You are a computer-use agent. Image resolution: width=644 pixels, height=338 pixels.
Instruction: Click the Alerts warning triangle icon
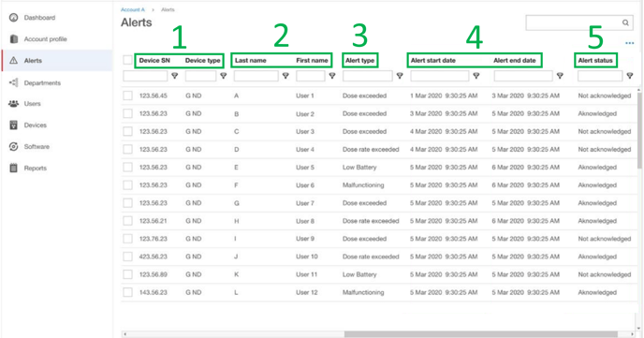click(13, 60)
